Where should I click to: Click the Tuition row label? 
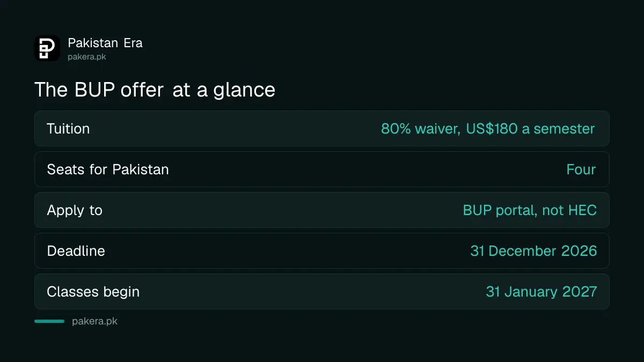tap(68, 129)
